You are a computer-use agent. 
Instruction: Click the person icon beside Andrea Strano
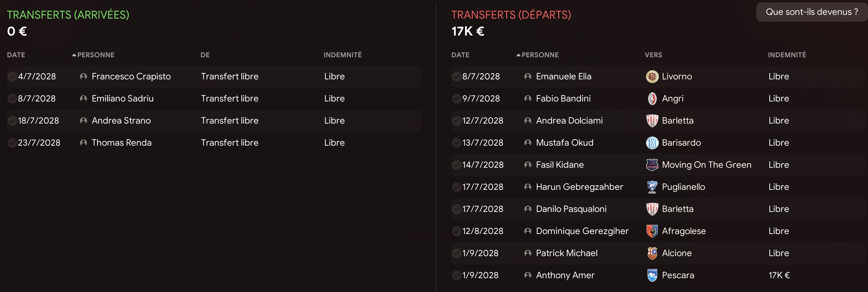point(83,121)
